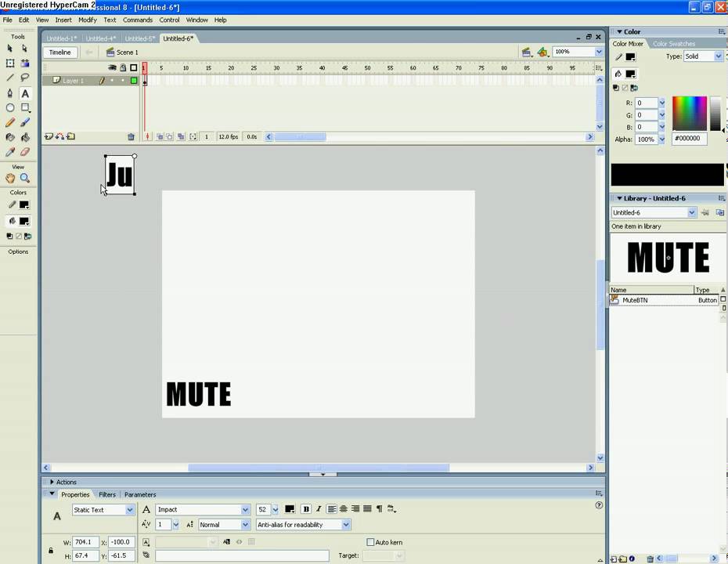This screenshot has width=728, height=564.
Task: Click the Alpha 100% input field
Action: (x=646, y=139)
